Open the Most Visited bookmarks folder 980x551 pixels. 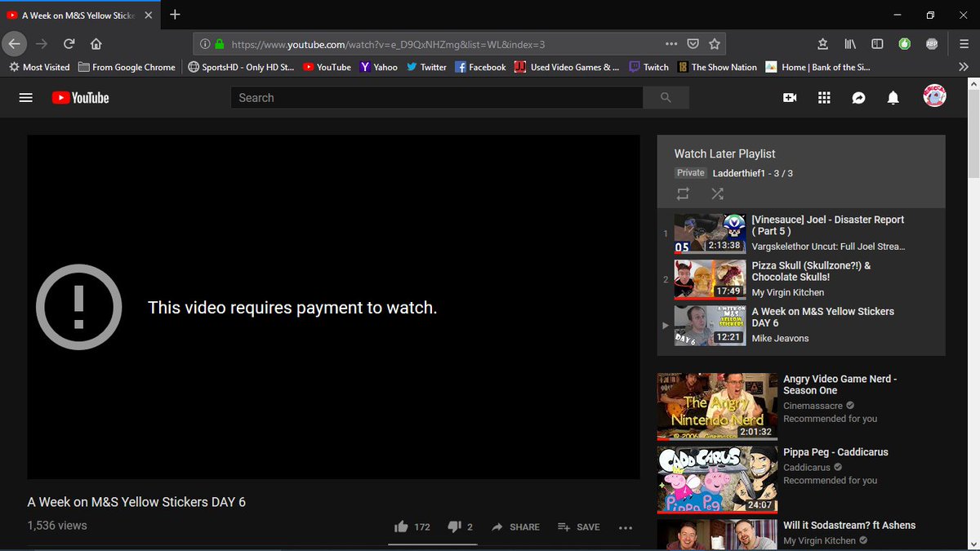click(x=39, y=67)
